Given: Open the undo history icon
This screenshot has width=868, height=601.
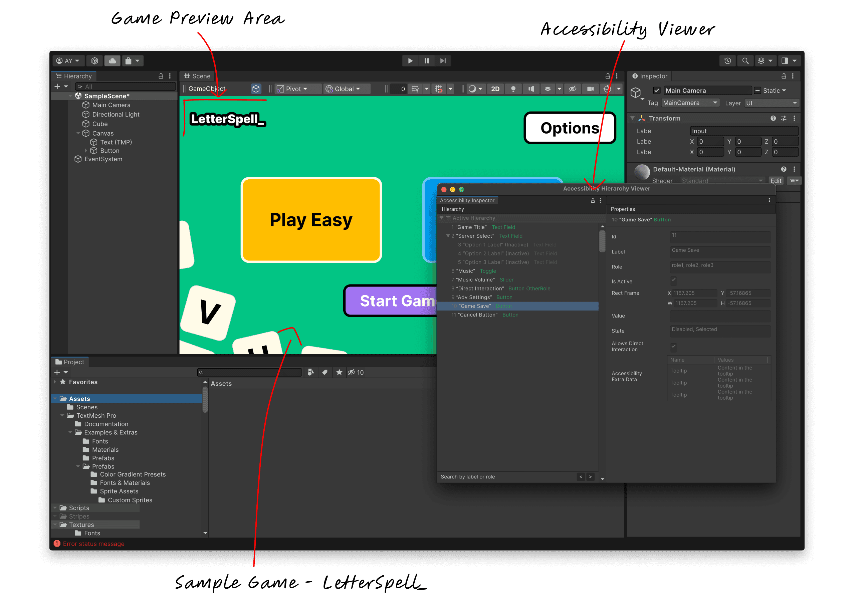Looking at the screenshot, I should (x=727, y=61).
